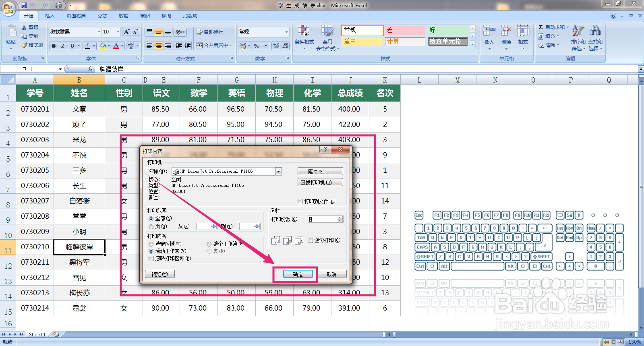Select 活动工作表(V) radio option

click(x=151, y=251)
